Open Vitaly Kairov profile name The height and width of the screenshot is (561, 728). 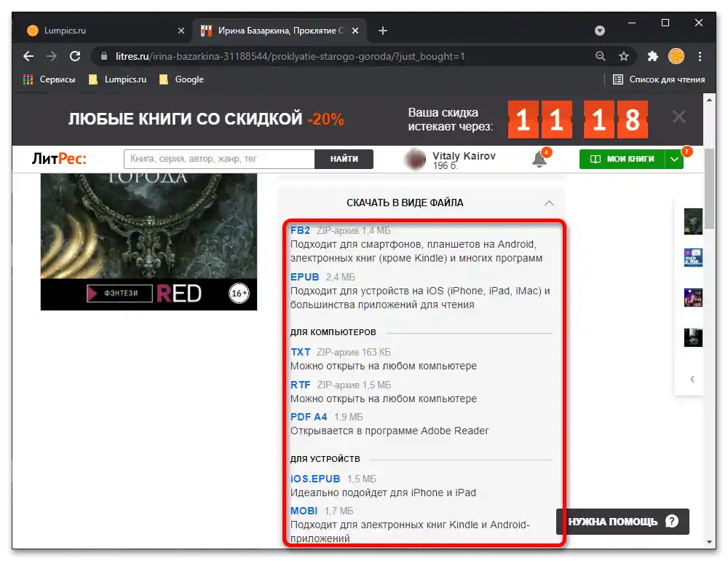pos(464,156)
